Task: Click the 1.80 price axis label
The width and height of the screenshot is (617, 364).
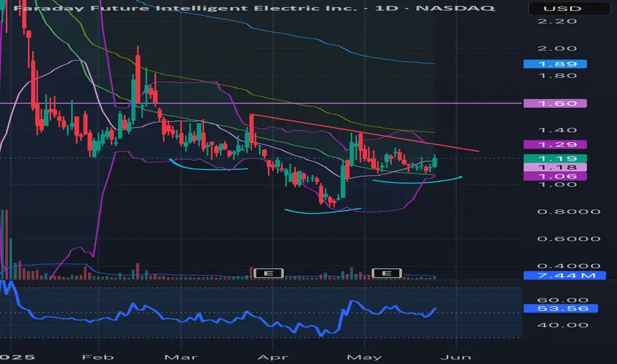Action: point(557,75)
